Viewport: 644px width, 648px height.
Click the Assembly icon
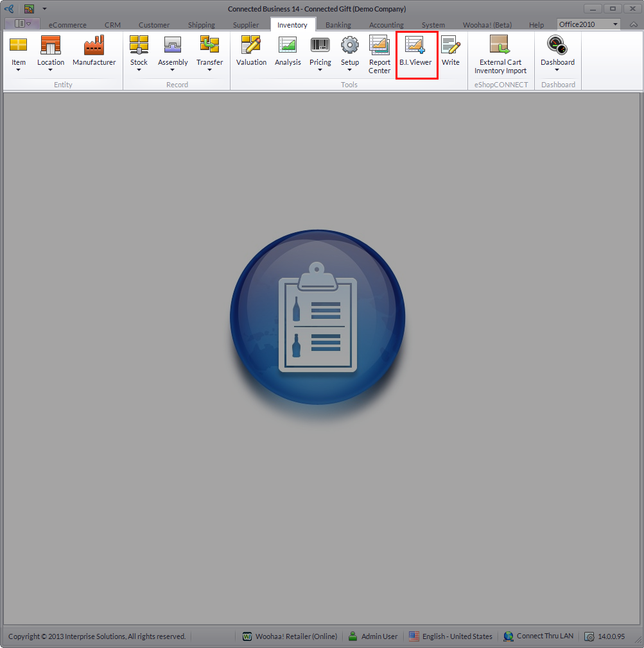point(173,45)
